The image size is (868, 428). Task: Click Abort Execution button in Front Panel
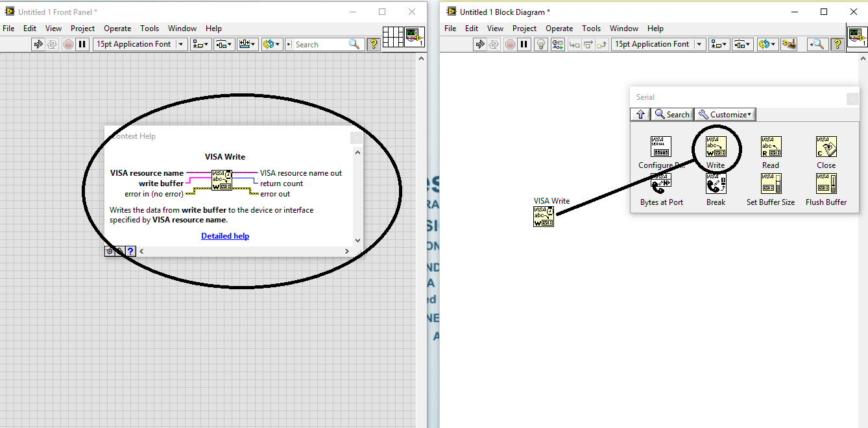[x=68, y=44]
